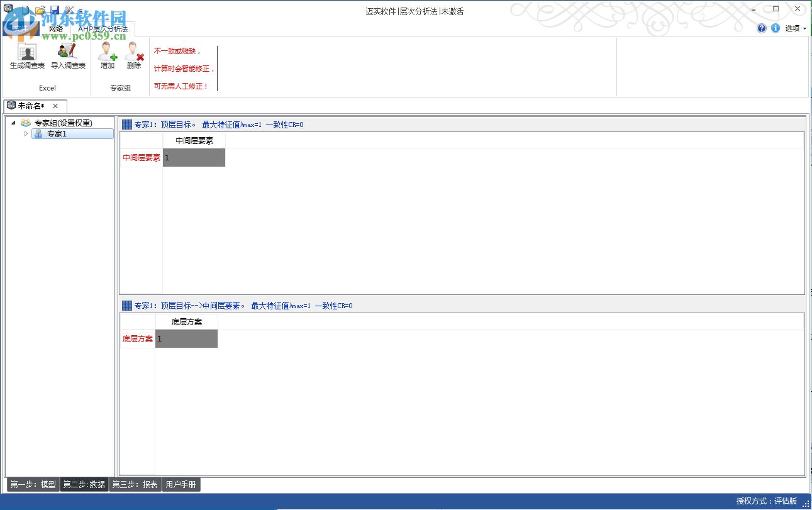Viewport: 812px width, 510px height.
Task: Click the Excel ribbon group label
Action: click(x=47, y=88)
